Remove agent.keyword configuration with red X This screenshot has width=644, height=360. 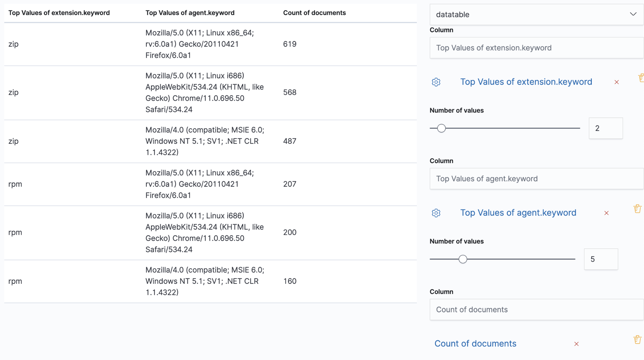606,213
